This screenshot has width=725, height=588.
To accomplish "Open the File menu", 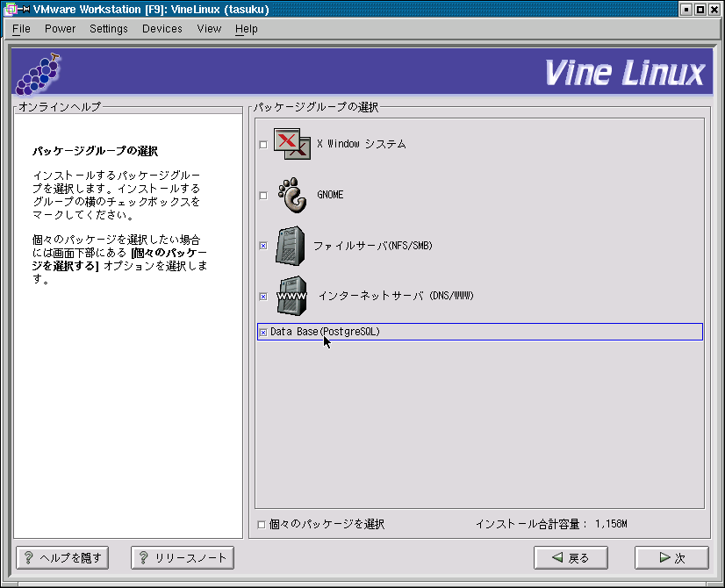I will pyautogui.click(x=21, y=29).
